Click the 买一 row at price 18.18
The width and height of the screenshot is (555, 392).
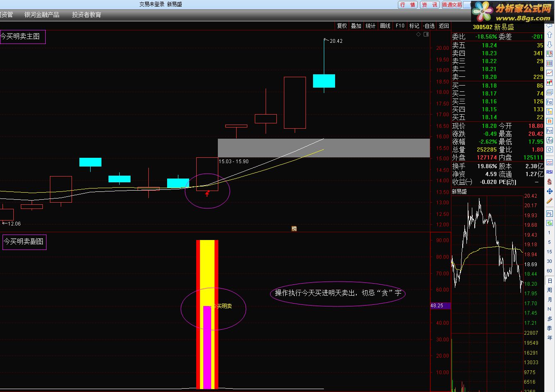tap(498, 86)
